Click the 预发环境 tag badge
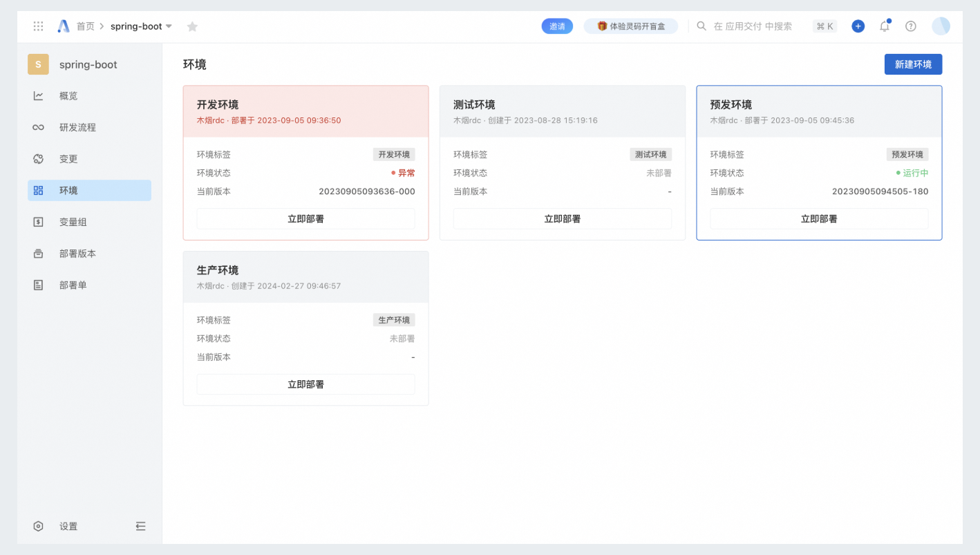Screen dimensions: 980x555 click(x=907, y=155)
